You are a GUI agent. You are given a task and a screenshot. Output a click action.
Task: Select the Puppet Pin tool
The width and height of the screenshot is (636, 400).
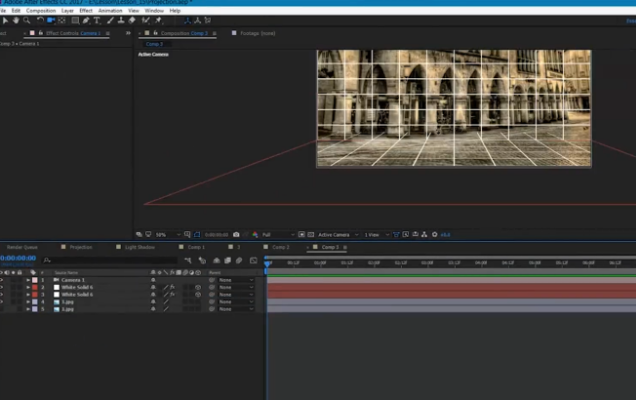(158, 20)
